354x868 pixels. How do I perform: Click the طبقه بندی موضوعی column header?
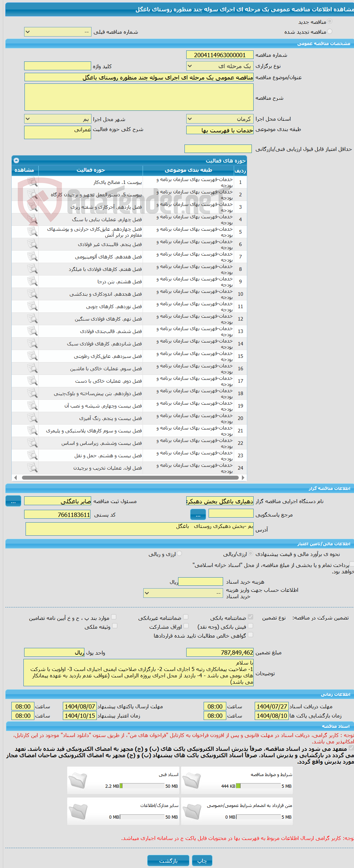[188, 170]
